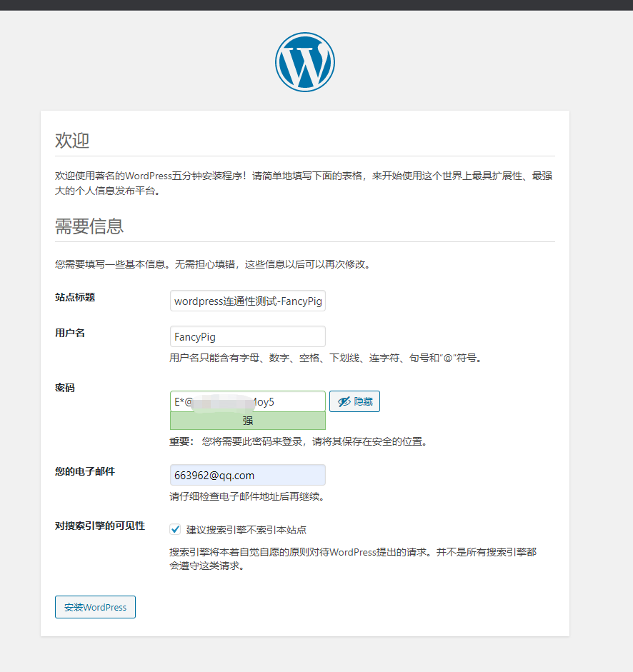Click the 对搜索引擎的可见性 label
Viewport: 633px width, 672px height.
[x=100, y=526]
